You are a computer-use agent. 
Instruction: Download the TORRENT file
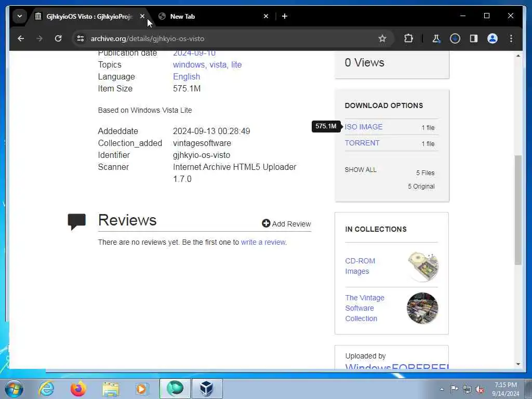click(x=362, y=143)
